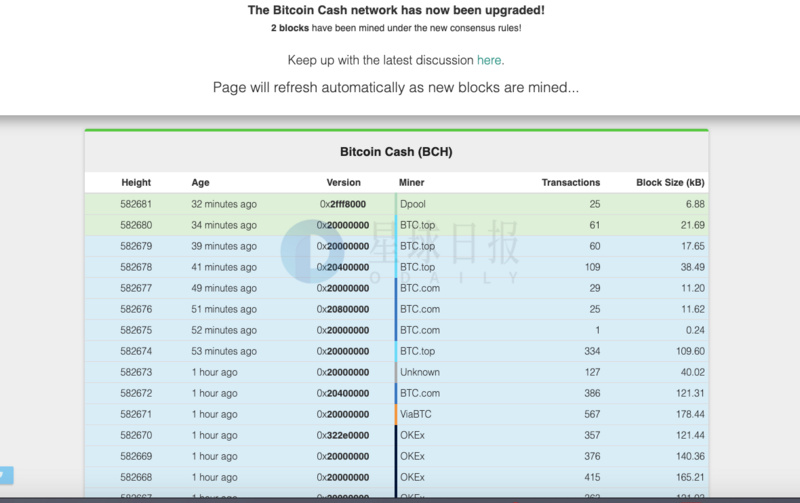Click block size value 178.44
The width and height of the screenshot is (800, 503).
tap(690, 414)
